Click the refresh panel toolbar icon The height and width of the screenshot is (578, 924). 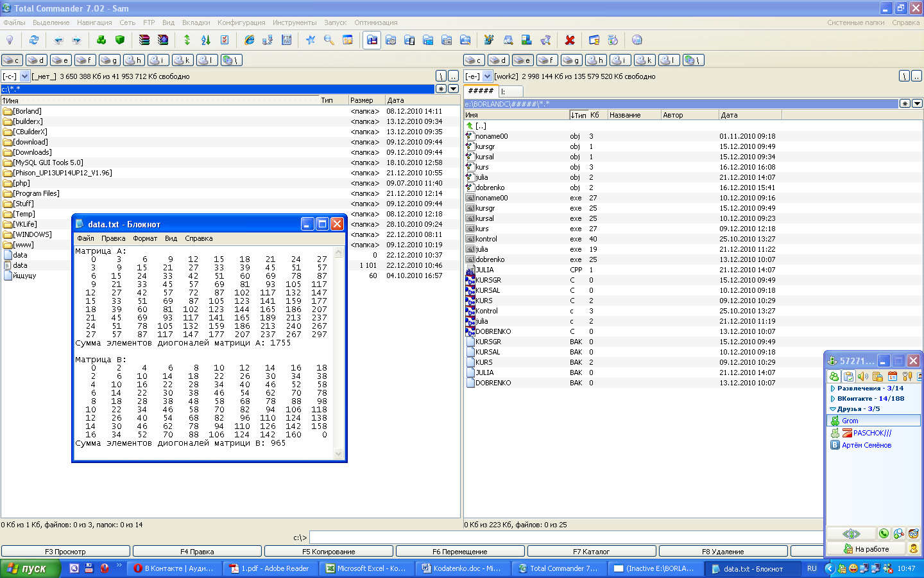[x=34, y=40]
